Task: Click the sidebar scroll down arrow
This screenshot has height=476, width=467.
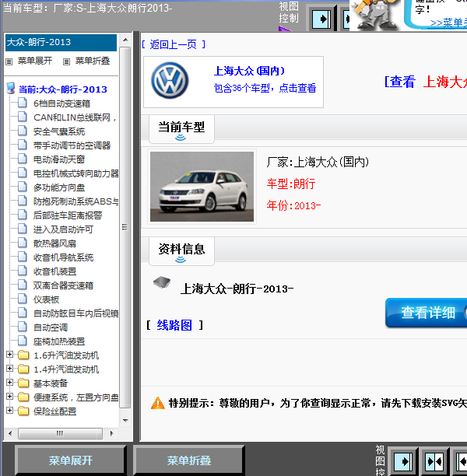Action: pos(125,421)
